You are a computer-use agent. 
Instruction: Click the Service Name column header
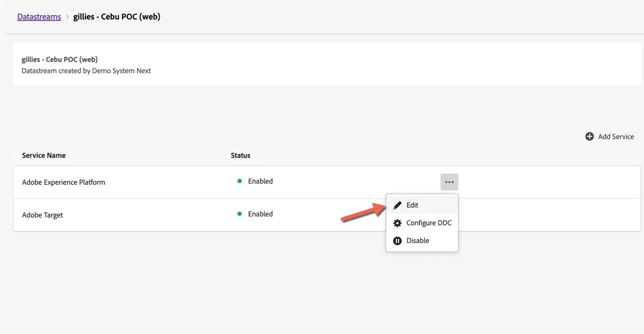[x=44, y=155]
